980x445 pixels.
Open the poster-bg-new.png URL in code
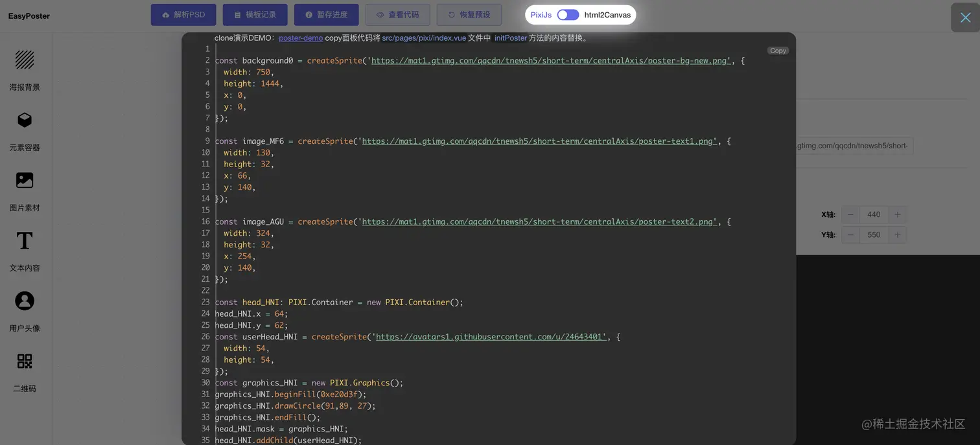pos(551,61)
